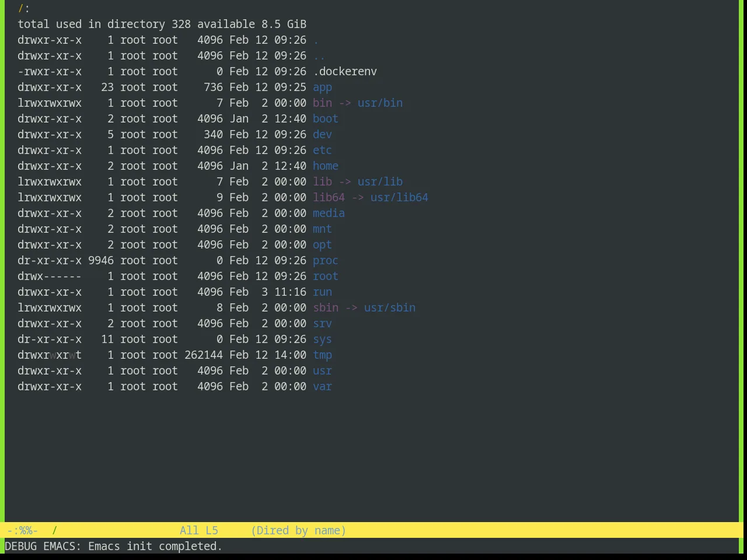Open the bin symlink entry

322,103
